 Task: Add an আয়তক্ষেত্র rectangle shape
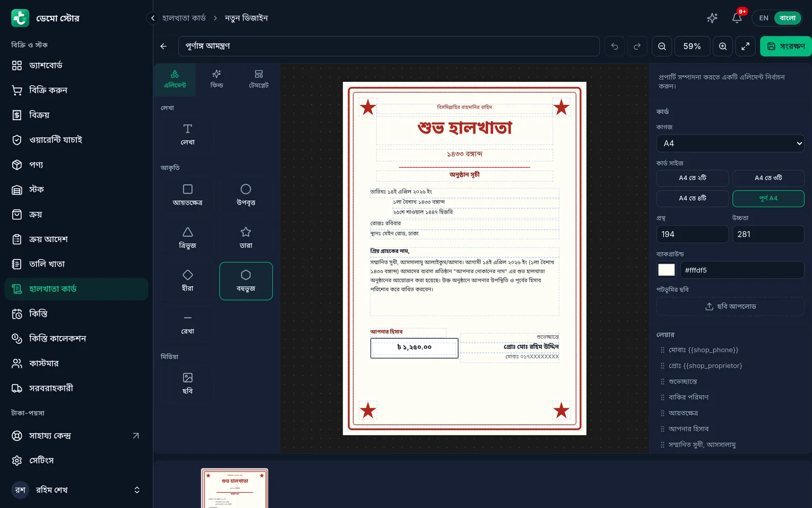coord(188,195)
